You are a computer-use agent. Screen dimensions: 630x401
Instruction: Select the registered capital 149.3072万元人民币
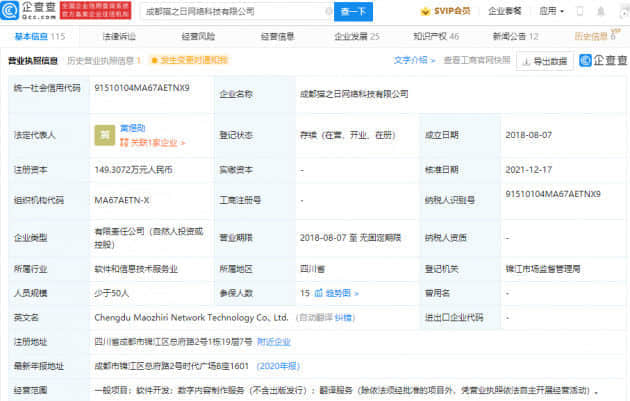click(133, 170)
